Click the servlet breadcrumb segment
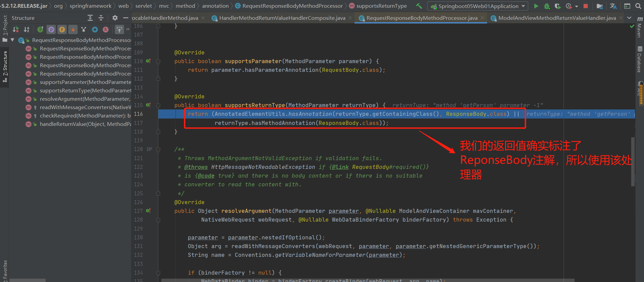Image resolution: width=644 pixels, height=282 pixels. [x=144, y=6]
